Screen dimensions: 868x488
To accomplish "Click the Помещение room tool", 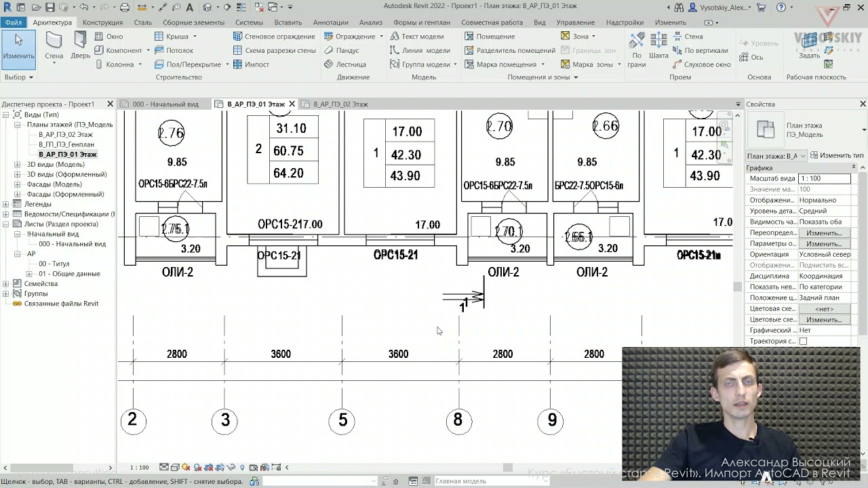I will point(489,37).
